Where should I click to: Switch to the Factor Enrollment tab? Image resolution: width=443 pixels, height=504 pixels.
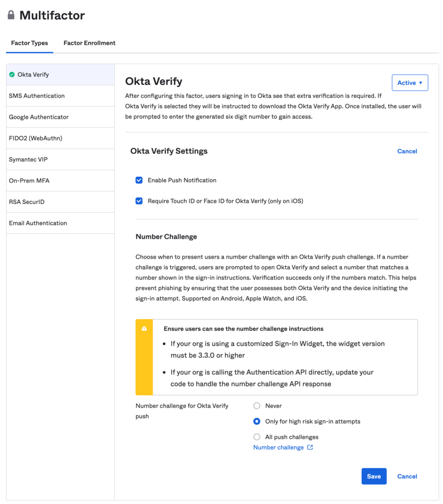(89, 43)
